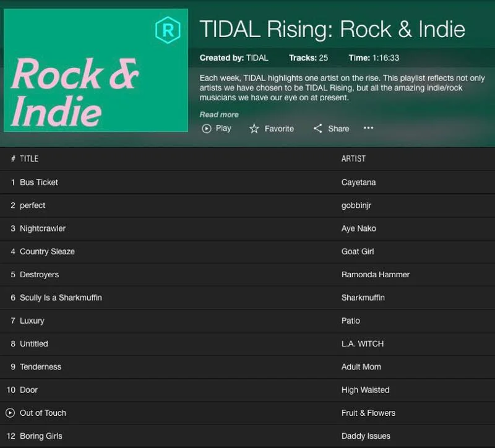Click track number 12
The image size is (495, 448).
(x=11, y=436)
